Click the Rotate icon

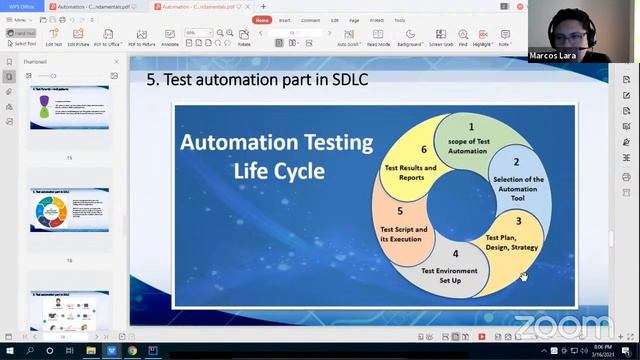[x=244, y=34]
